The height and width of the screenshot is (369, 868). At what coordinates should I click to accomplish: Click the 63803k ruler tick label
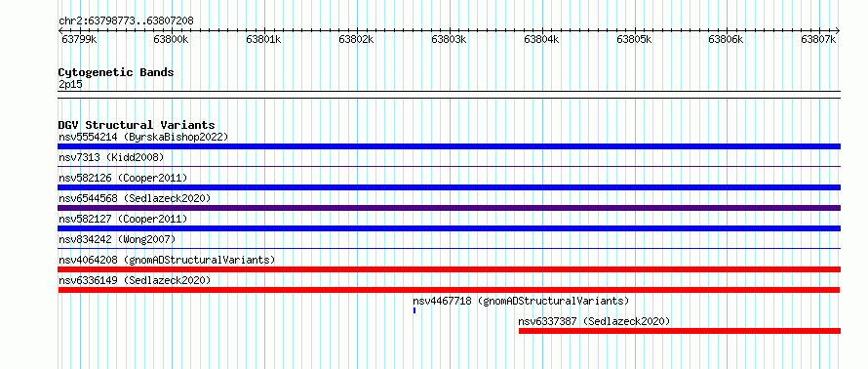click(449, 39)
